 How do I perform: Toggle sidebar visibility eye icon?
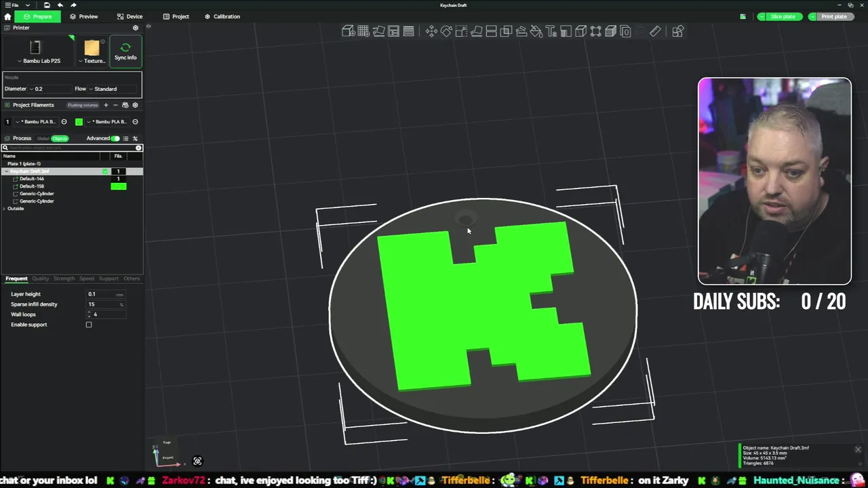tap(148, 27)
